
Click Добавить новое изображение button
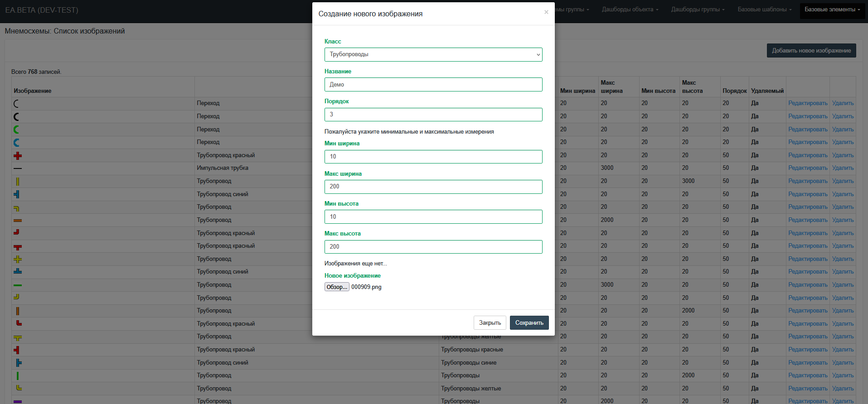[x=811, y=51]
